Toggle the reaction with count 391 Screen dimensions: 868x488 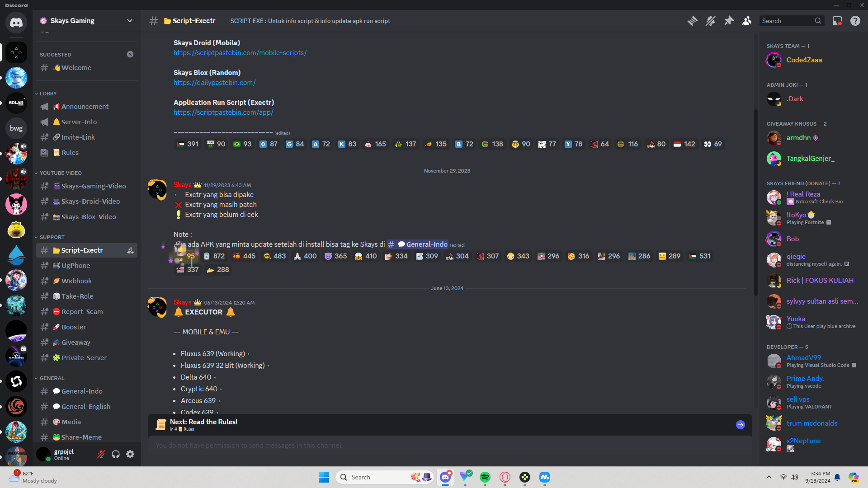[188, 144]
